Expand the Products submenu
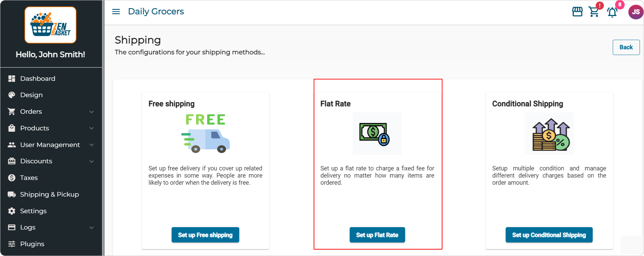The width and height of the screenshot is (644, 256). pyautogui.click(x=91, y=128)
